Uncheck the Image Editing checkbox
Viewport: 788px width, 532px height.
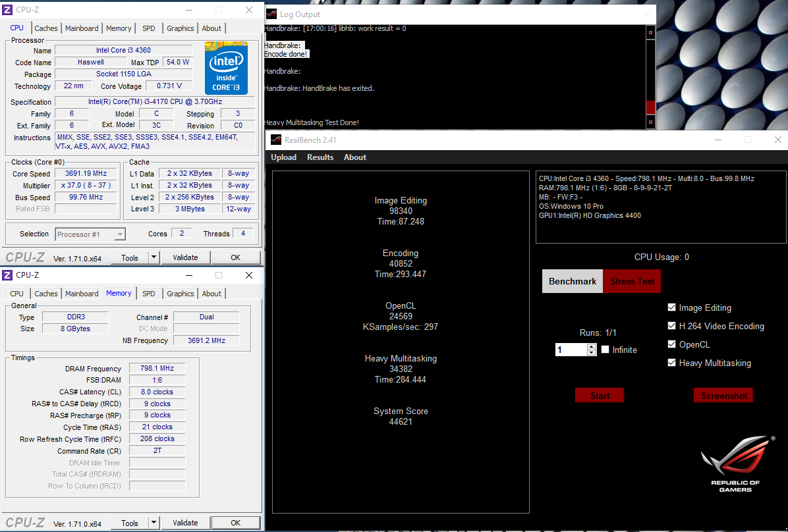point(671,307)
